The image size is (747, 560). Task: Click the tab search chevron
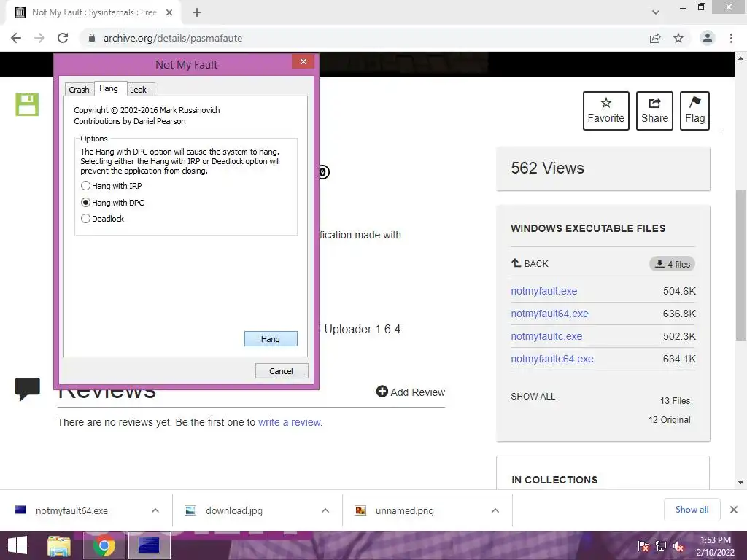coord(656,12)
